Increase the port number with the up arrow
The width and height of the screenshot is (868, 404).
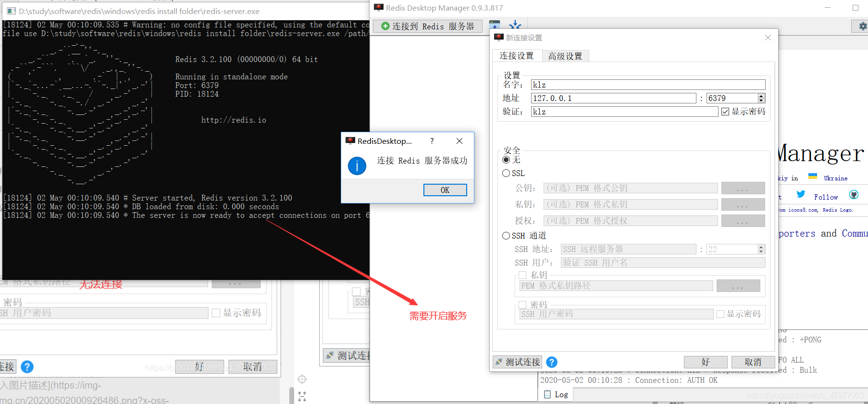tap(761, 96)
